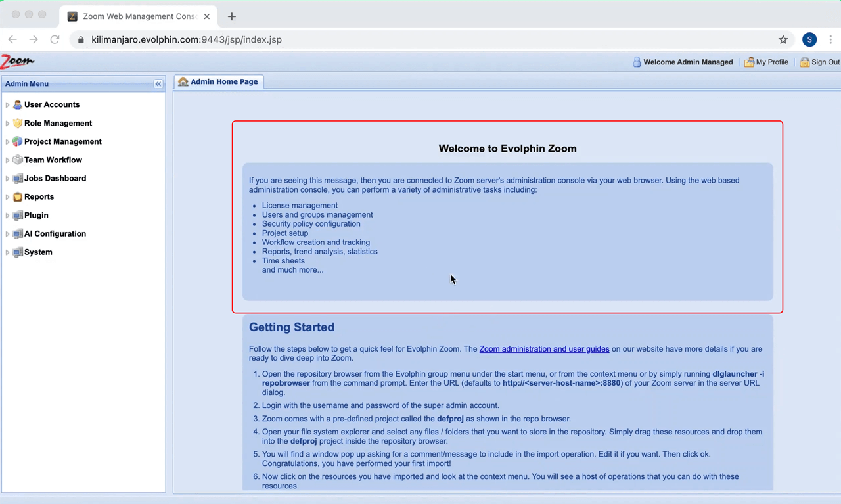Expand the Team Workflow tree node
Image resolution: width=841 pixels, height=504 pixels.
tap(7, 160)
